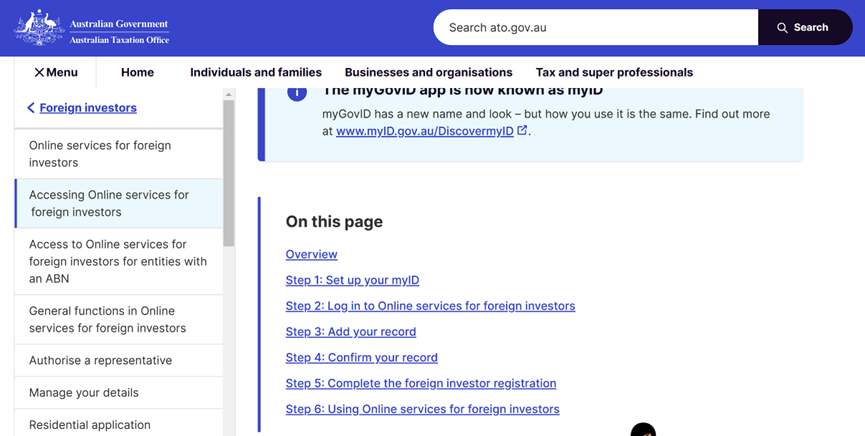The height and width of the screenshot is (436, 865).
Task: Close the Menu
Action: pyautogui.click(x=56, y=72)
